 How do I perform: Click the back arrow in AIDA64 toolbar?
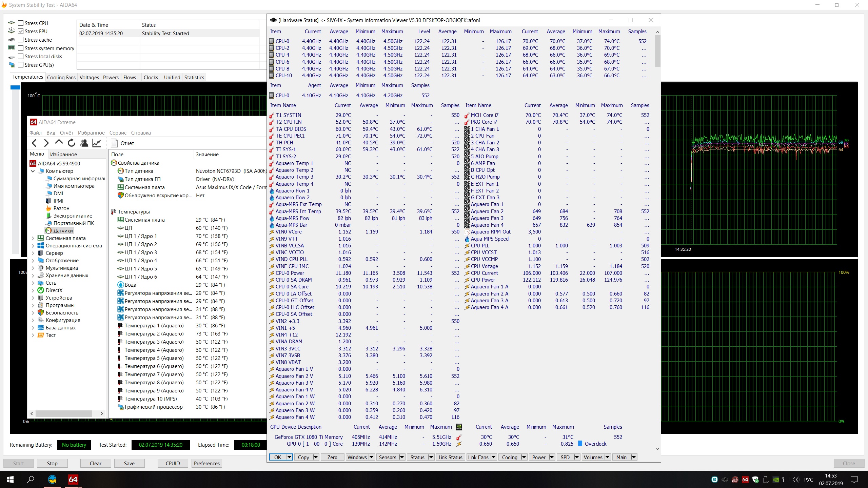tap(34, 143)
